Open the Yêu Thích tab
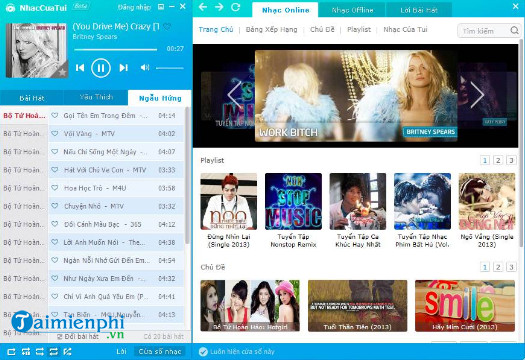The image size is (525, 360). click(x=96, y=97)
